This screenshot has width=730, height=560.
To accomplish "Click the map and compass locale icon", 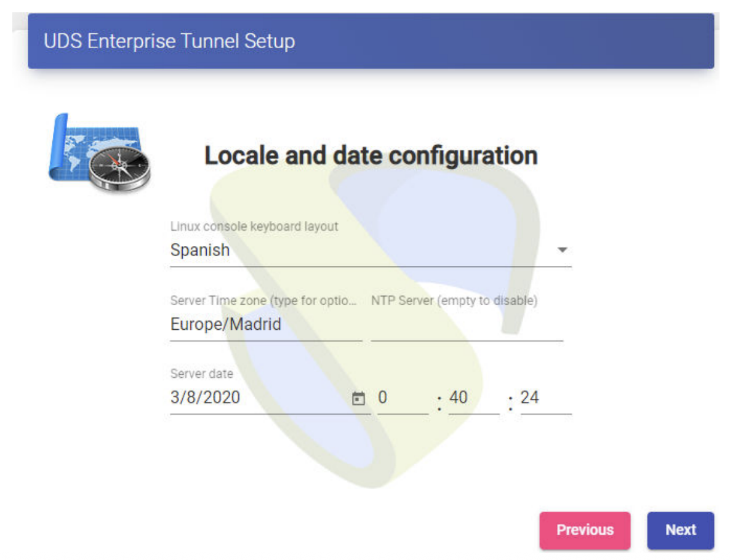I will pos(99,154).
